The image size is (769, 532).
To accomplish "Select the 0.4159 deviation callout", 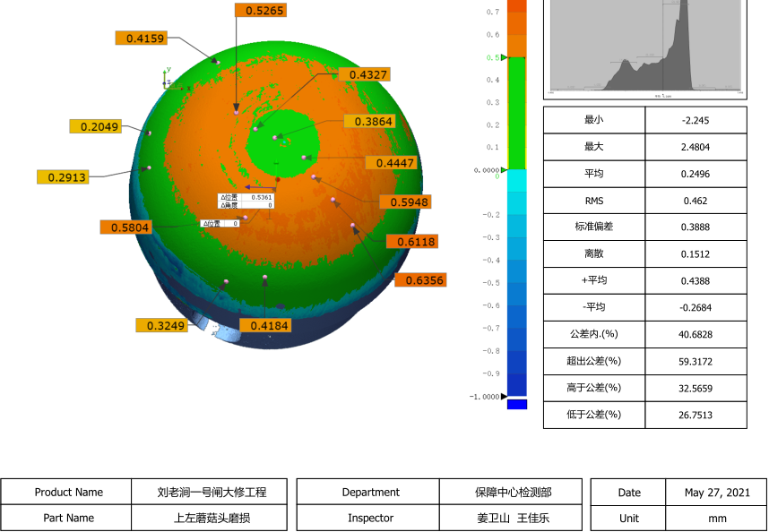I will pyautogui.click(x=141, y=38).
